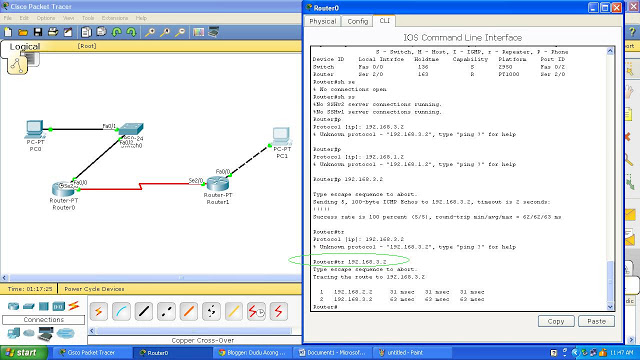
Task: Open Windows start menu
Action: point(24,353)
